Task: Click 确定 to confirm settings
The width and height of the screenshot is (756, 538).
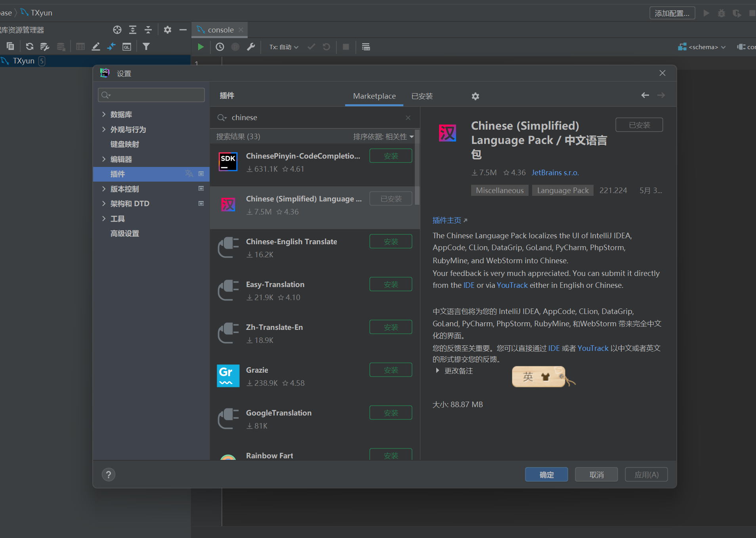Action: [x=546, y=475]
